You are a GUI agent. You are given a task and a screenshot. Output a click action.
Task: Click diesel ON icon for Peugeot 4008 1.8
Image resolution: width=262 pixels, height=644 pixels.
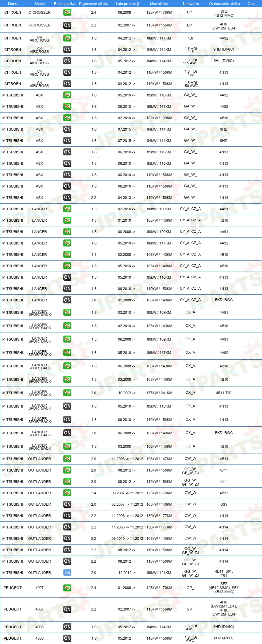point(67,638)
